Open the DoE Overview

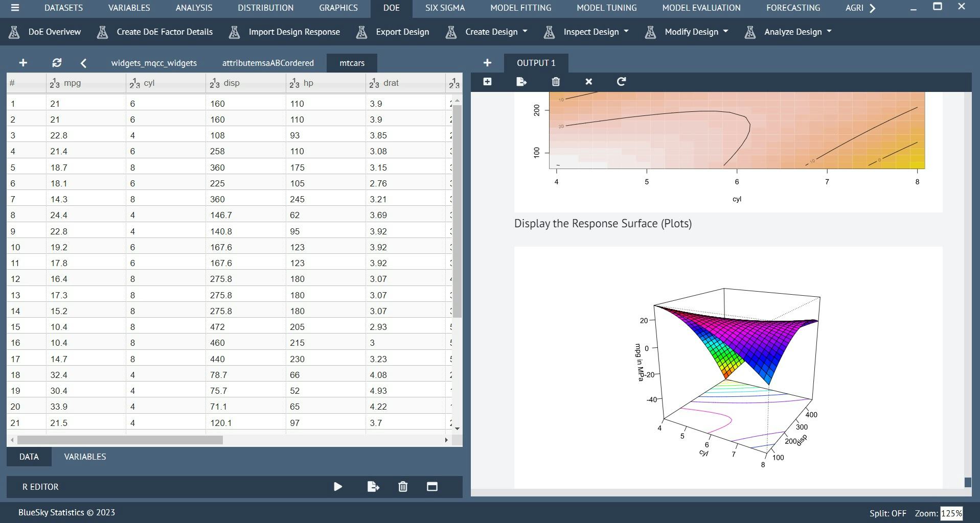pyautogui.click(x=52, y=32)
